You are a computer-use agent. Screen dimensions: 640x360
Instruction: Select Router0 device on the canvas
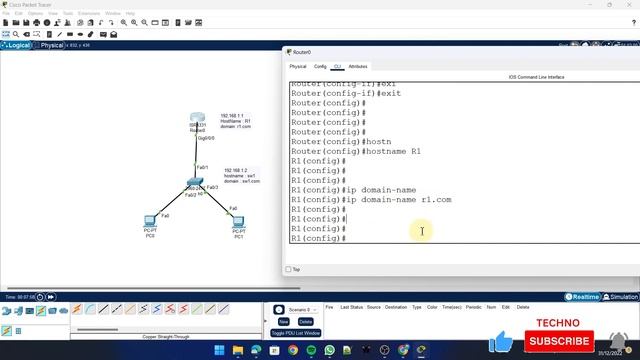197,119
